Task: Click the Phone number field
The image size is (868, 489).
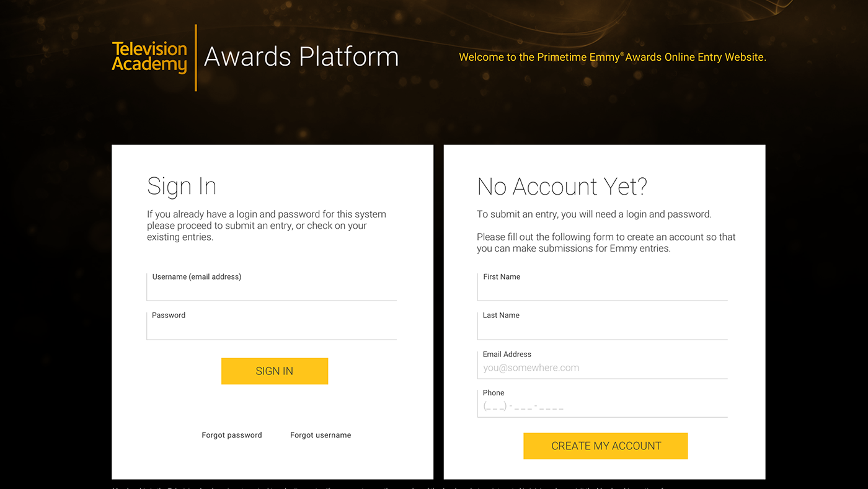Action: point(603,403)
